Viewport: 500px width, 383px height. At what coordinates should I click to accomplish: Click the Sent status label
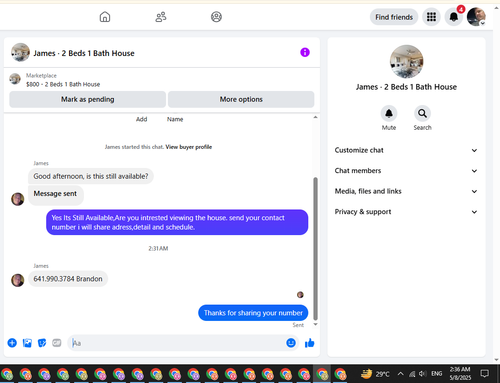click(x=298, y=325)
